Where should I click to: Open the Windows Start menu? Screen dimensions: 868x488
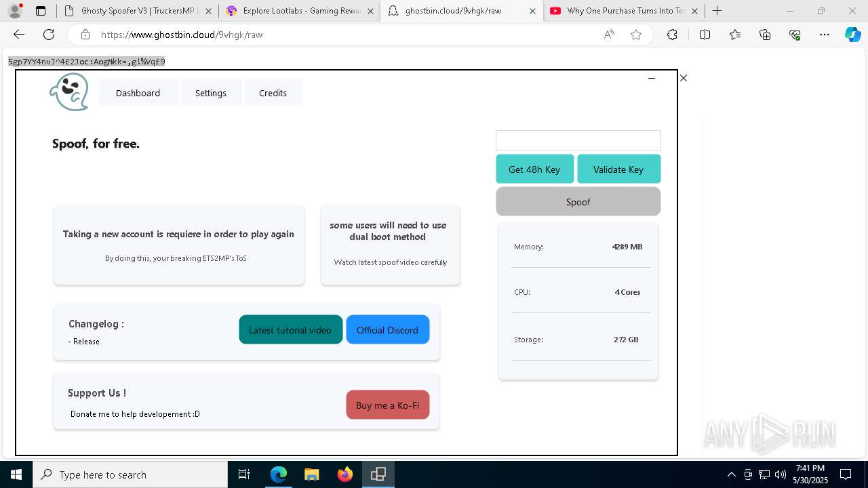[16, 474]
